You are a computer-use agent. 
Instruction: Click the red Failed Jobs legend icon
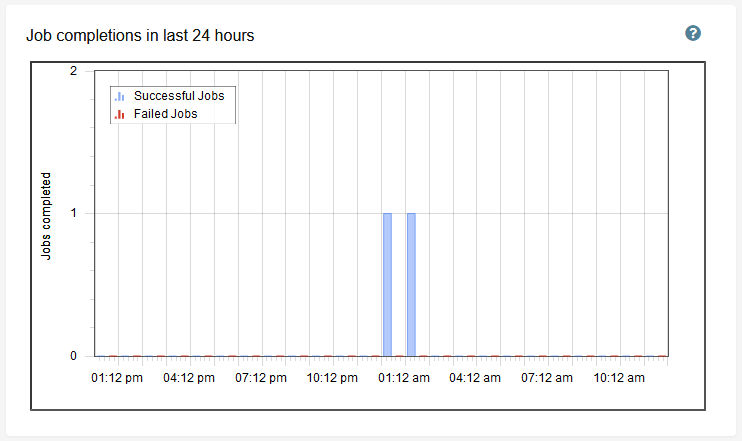click(x=120, y=114)
